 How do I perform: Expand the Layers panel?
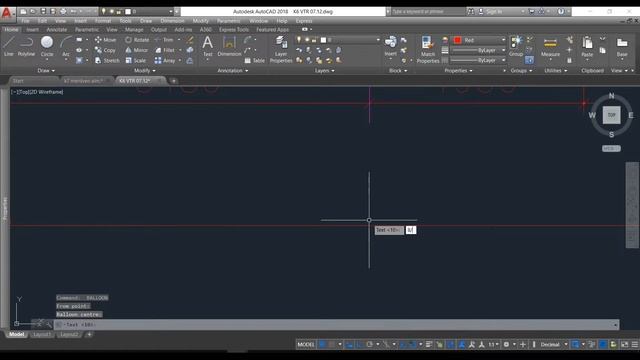point(324,71)
